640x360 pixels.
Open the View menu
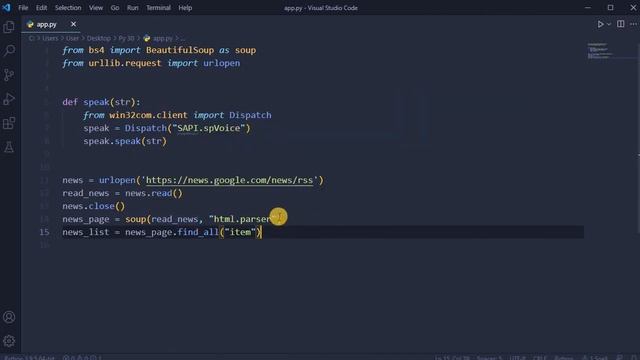point(96,8)
